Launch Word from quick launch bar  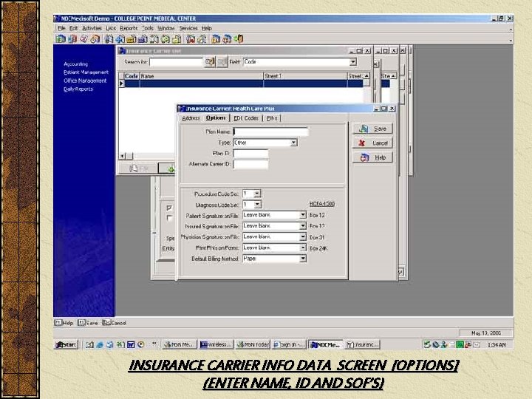(131, 345)
